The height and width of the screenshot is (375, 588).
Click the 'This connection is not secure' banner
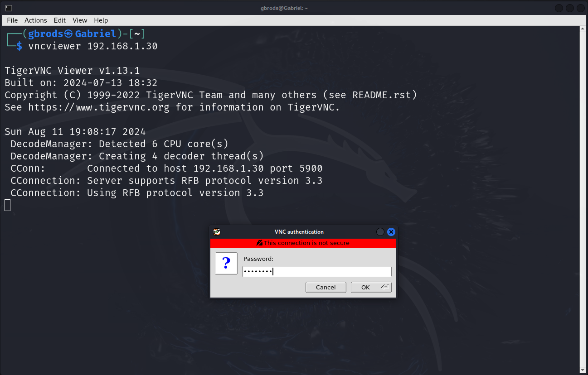click(x=303, y=243)
